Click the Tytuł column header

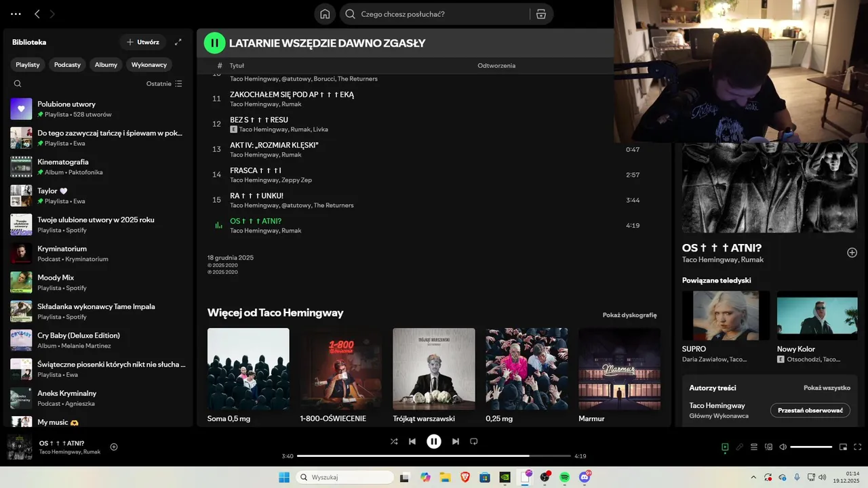point(237,66)
